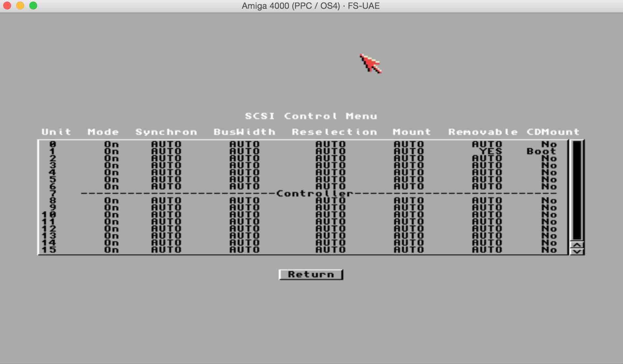Toggle Mode 'On' for unit 0

click(x=111, y=144)
